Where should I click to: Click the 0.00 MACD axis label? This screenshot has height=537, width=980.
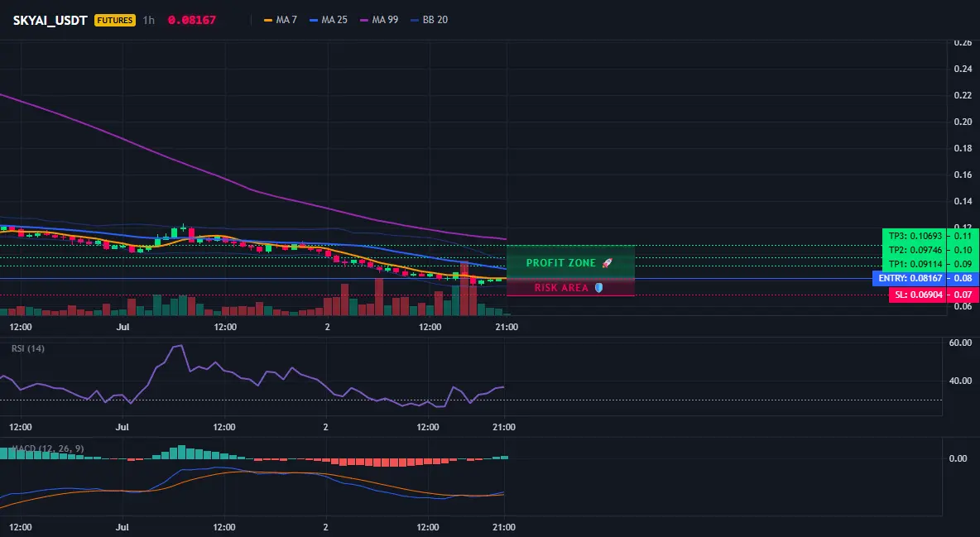click(958, 458)
